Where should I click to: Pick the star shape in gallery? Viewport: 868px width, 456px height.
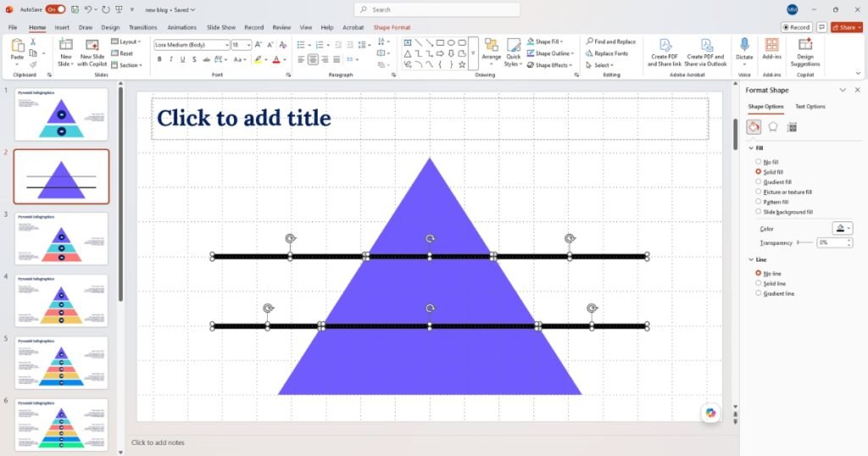[x=462, y=64]
